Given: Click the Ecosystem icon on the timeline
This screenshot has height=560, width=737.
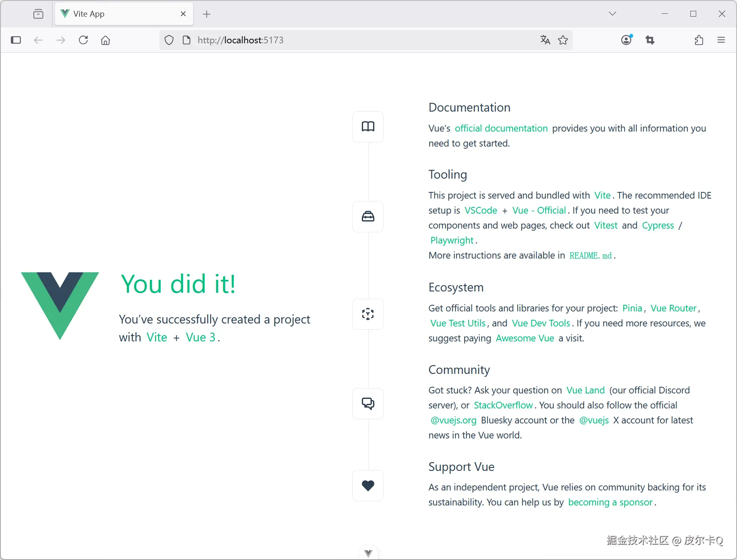Looking at the screenshot, I should tap(367, 314).
